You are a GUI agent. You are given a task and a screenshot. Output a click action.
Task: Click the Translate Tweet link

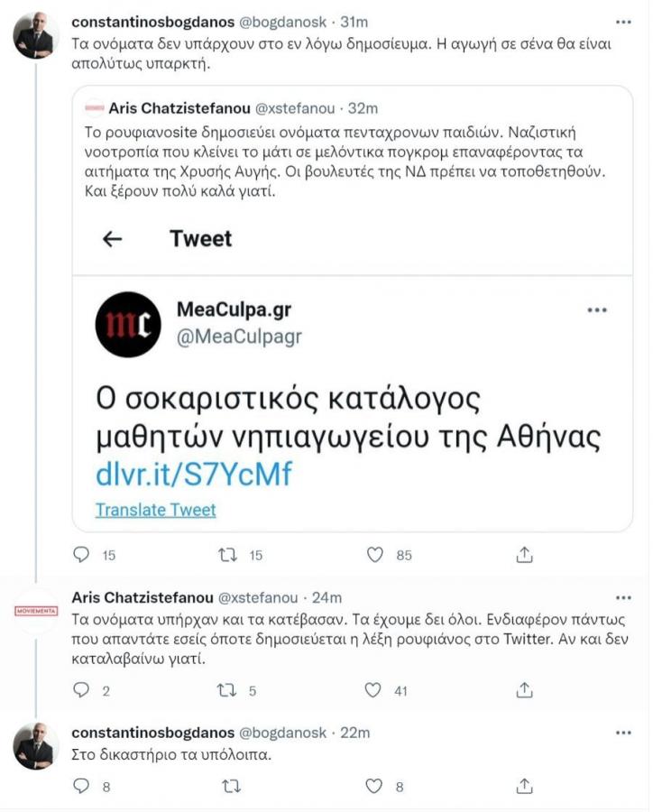point(155,510)
